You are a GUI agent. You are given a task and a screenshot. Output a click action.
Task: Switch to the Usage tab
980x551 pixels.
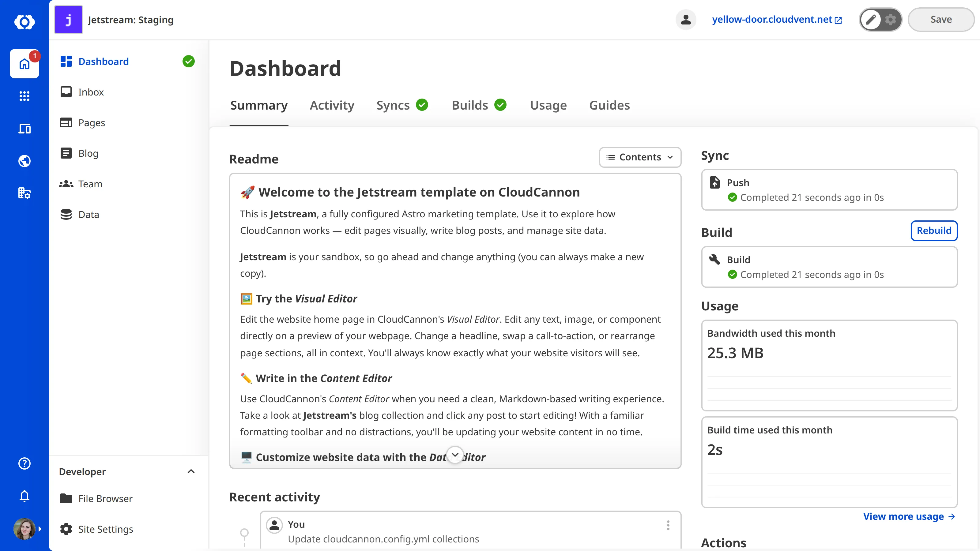pyautogui.click(x=548, y=105)
